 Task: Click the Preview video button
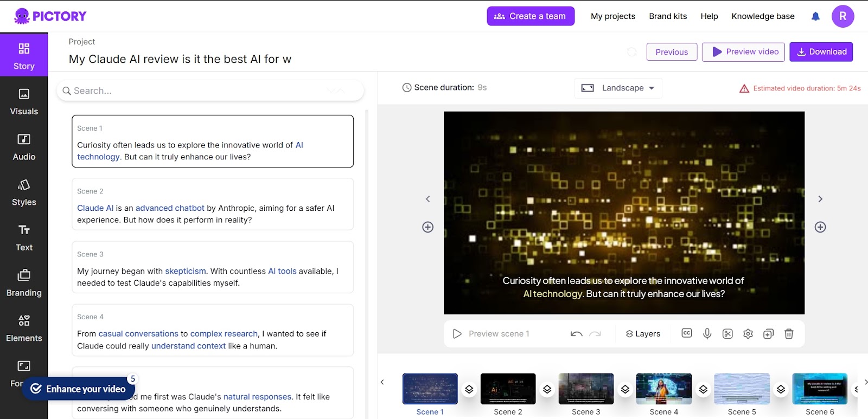743,52
